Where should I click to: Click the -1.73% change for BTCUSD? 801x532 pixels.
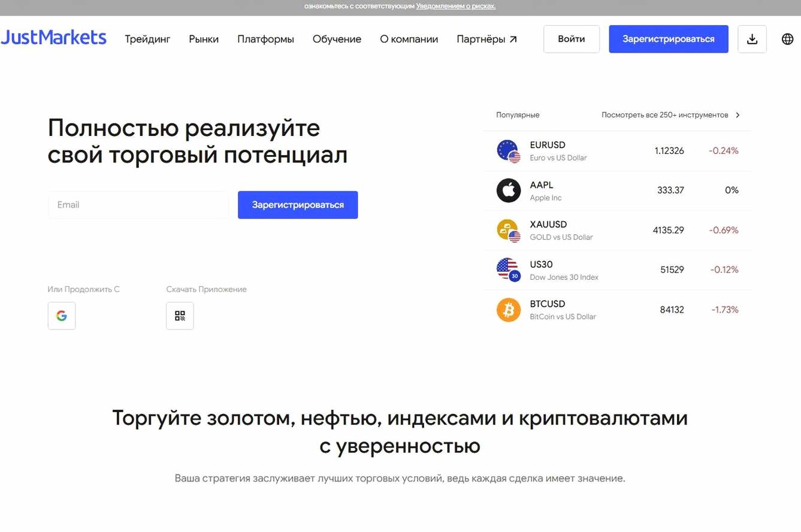pyautogui.click(x=725, y=310)
